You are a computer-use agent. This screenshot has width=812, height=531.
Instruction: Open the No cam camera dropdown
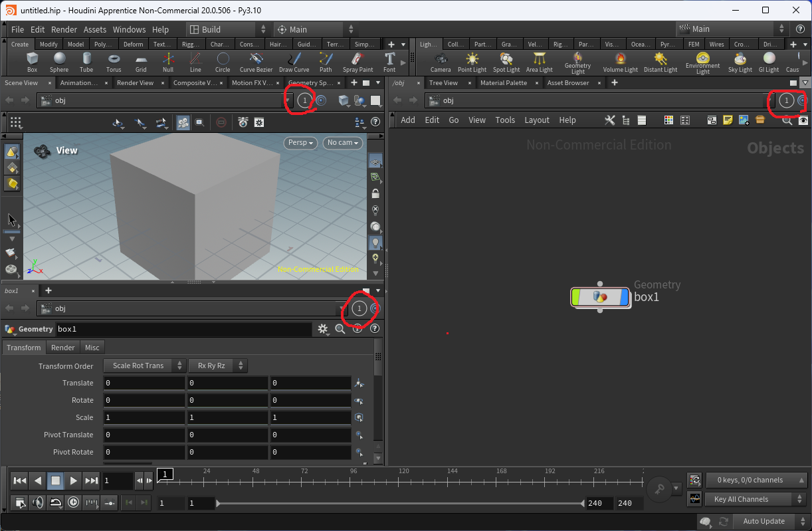(342, 143)
